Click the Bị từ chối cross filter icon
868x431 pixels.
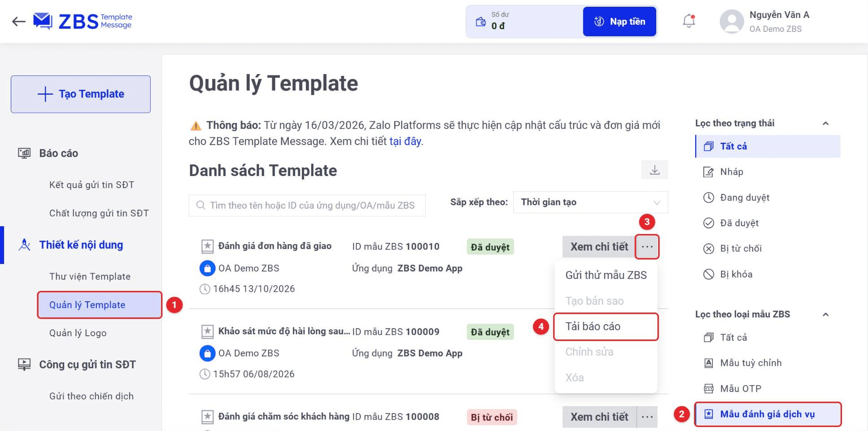708,249
